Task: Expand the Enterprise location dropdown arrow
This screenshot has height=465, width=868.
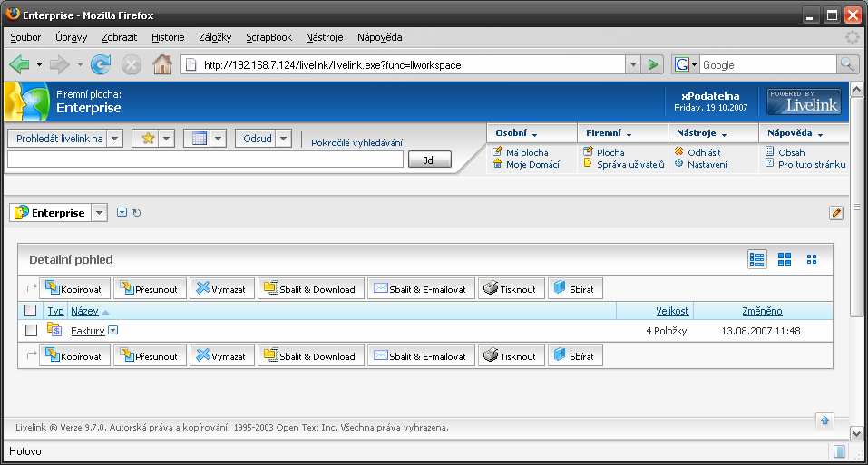Action: click(x=99, y=213)
